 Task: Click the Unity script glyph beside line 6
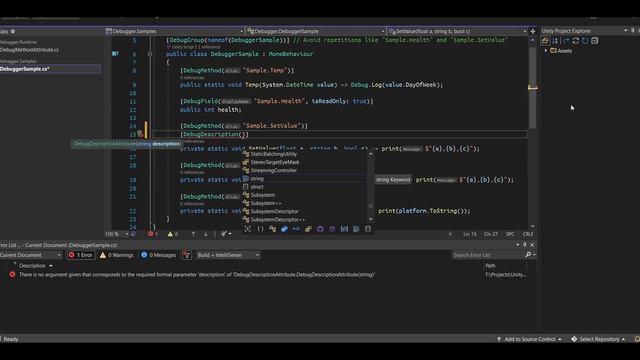[115, 54]
